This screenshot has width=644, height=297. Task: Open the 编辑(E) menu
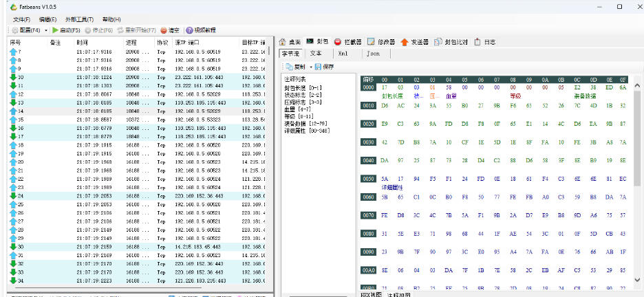(47, 19)
